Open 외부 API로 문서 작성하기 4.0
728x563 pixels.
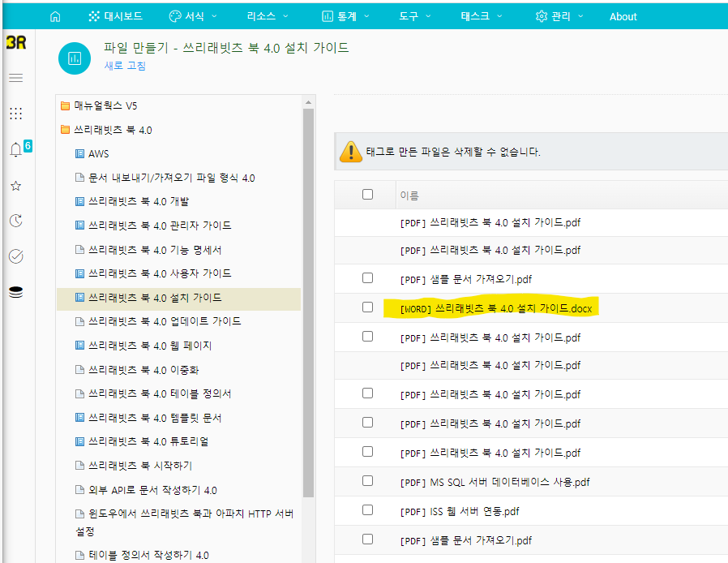pos(152,490)
